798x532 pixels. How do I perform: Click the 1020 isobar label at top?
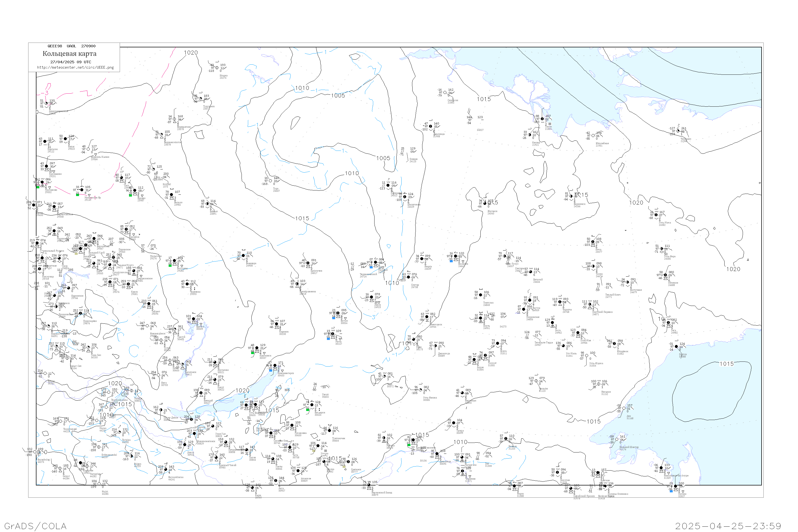point(191,53)
